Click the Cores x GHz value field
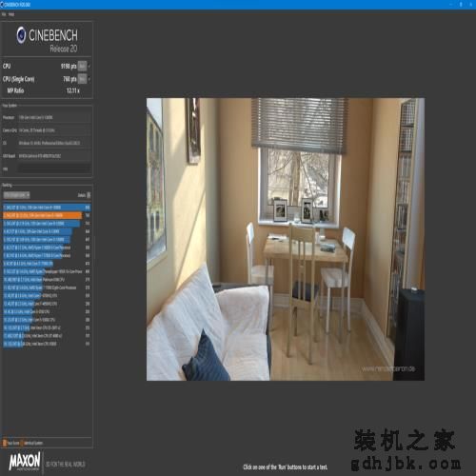Screen dimensions: 476x476 tap(54, 130)
